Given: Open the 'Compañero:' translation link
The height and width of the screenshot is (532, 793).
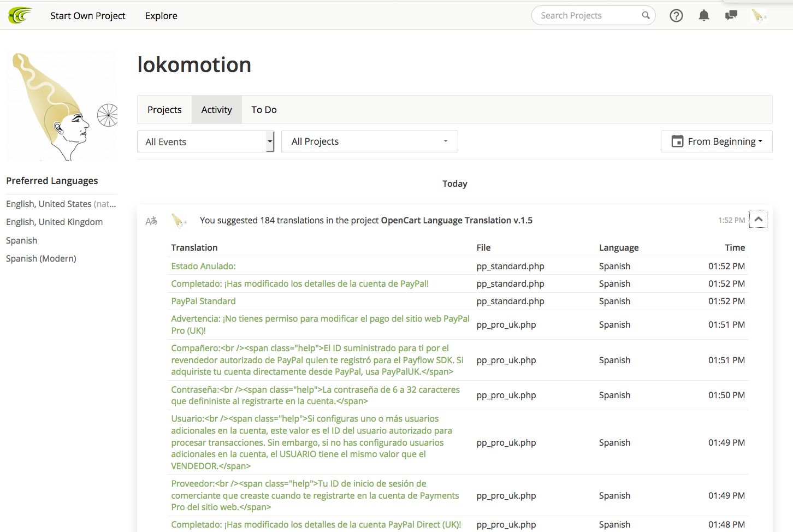Looking at the screenshot, I should (x=317, y=360).
